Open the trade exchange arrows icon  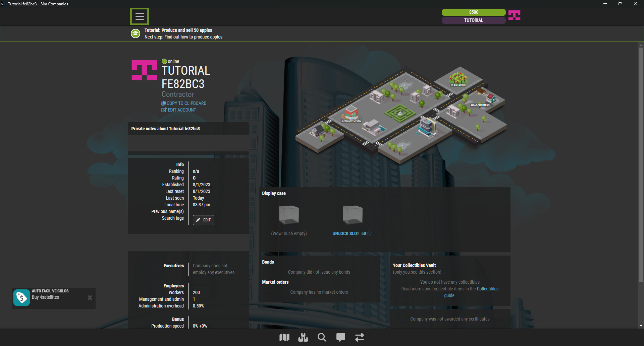(x=359, y=337)
